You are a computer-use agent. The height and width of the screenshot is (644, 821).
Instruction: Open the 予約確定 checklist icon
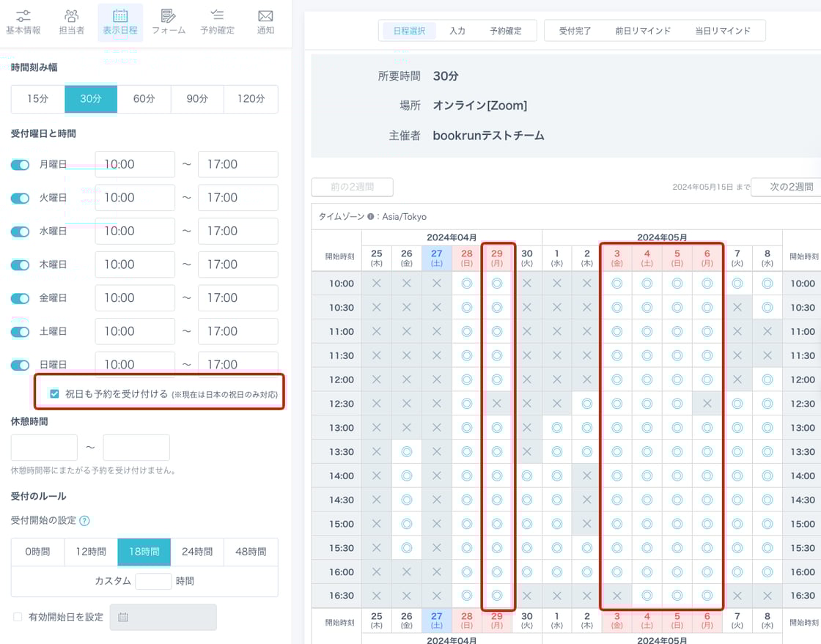pos(217,16)
